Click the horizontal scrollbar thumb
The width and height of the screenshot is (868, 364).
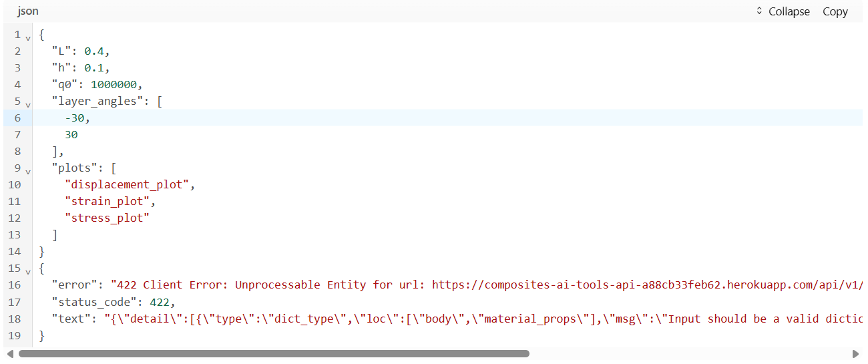(x=274, y=353)
